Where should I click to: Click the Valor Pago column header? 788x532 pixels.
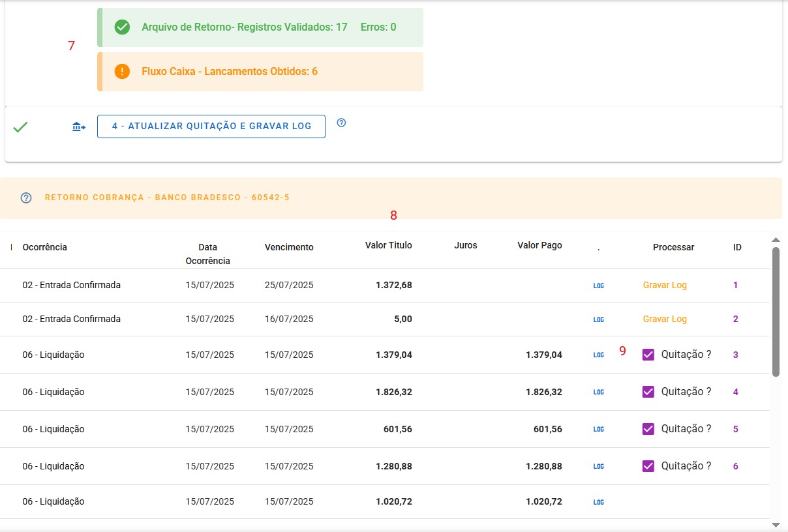(x=539, y=245)
